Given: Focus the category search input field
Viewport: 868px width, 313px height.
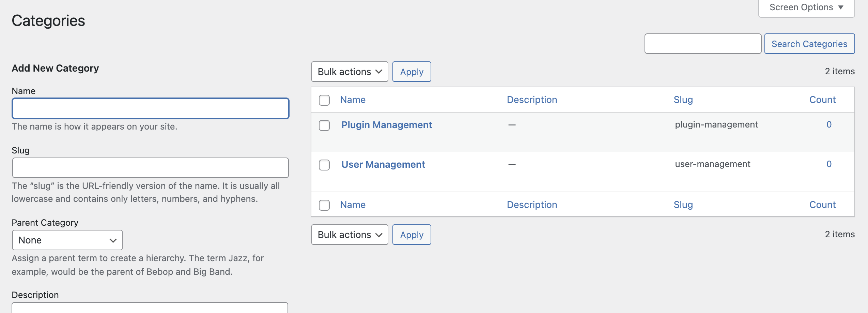Looking at the screenshot, I should tap(702, 44).
